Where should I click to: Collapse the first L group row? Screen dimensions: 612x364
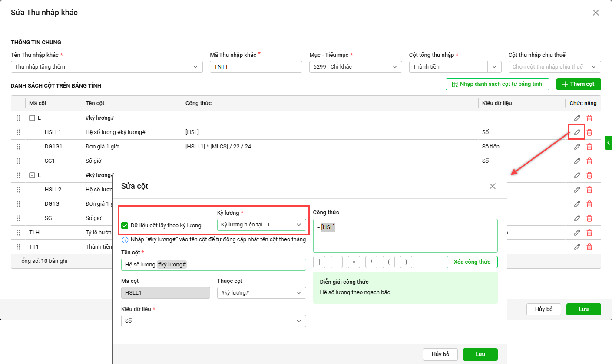(32, 118)
